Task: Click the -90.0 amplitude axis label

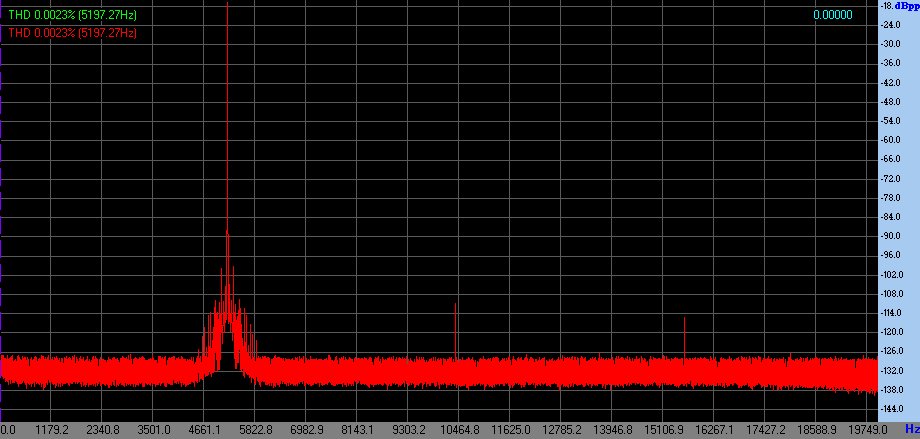Action: [x=891, y=236]
